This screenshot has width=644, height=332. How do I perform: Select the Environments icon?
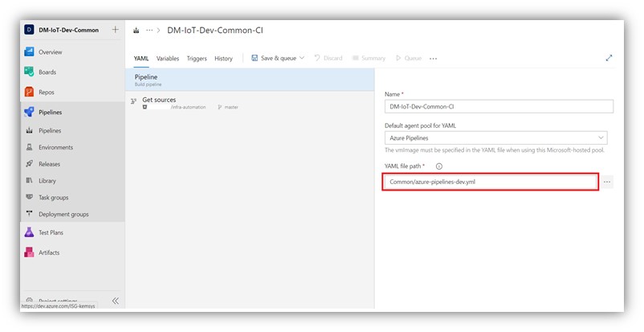tap(29, 147)
